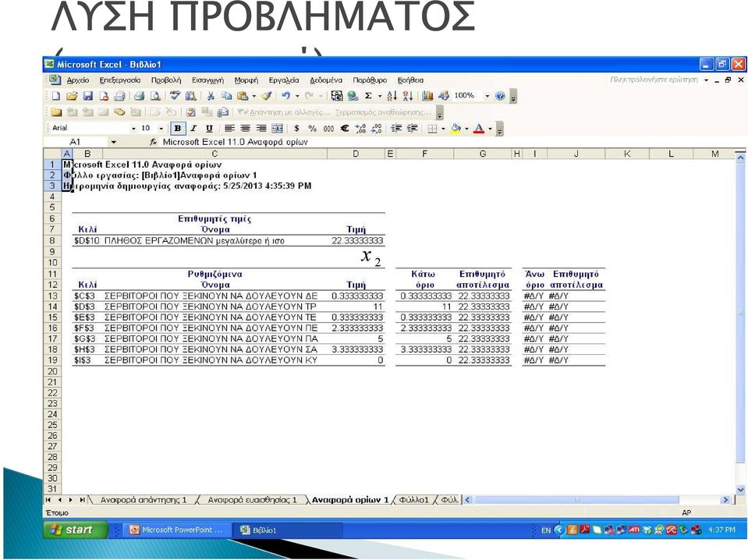Switch to Microsoft PowerPoint in the taskbar

177,530
